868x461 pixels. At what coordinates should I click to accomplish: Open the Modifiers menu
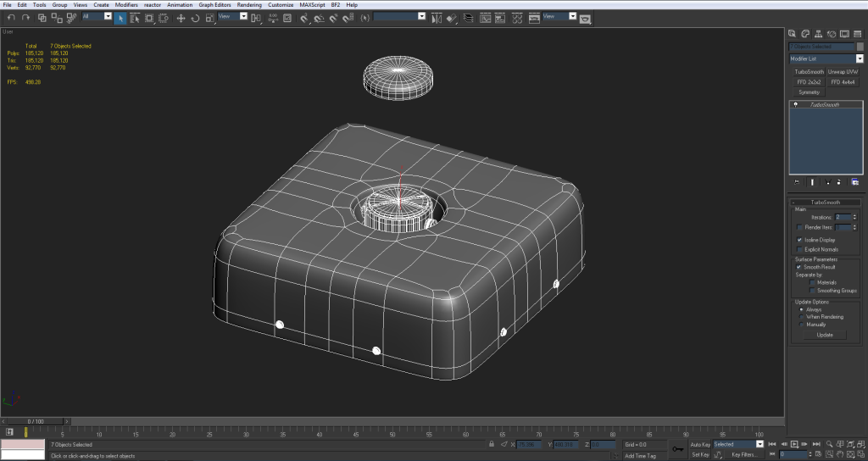click(126, 5)
